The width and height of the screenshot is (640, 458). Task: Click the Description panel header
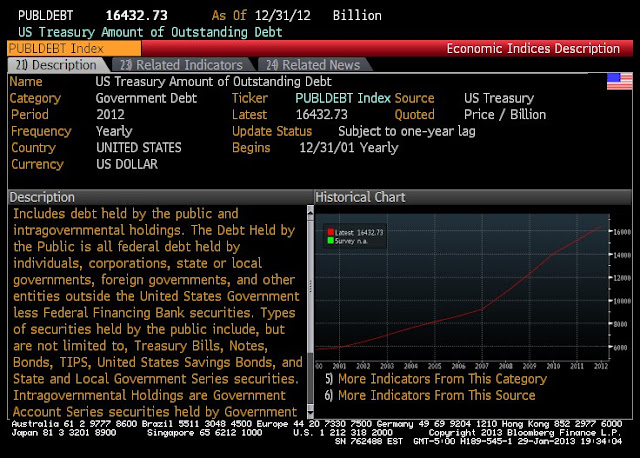coord(160,197)
